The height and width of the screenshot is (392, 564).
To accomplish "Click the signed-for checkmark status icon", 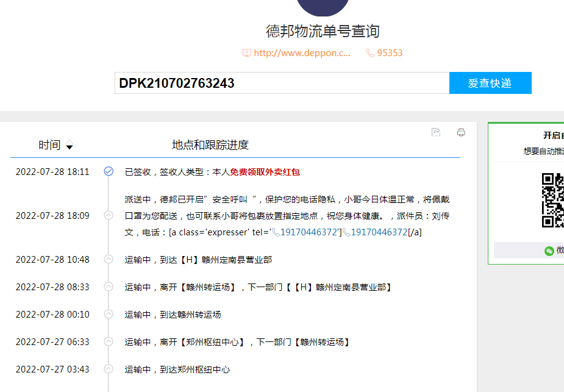I will [x=109, y=171].
